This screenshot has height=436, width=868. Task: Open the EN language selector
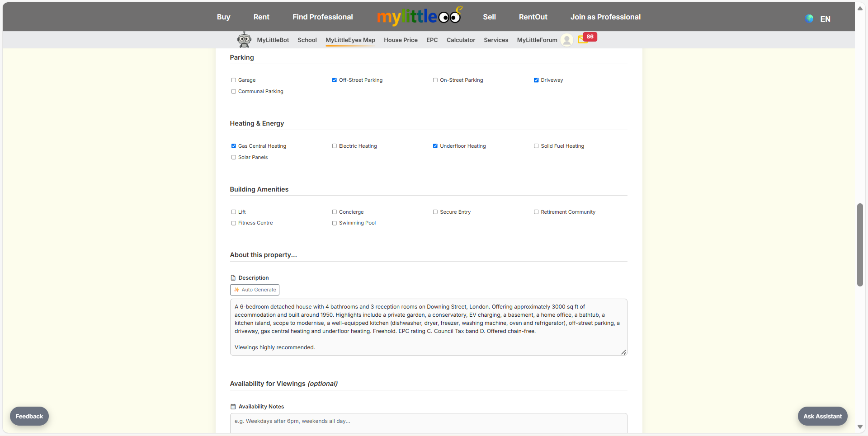pos(825,19)
